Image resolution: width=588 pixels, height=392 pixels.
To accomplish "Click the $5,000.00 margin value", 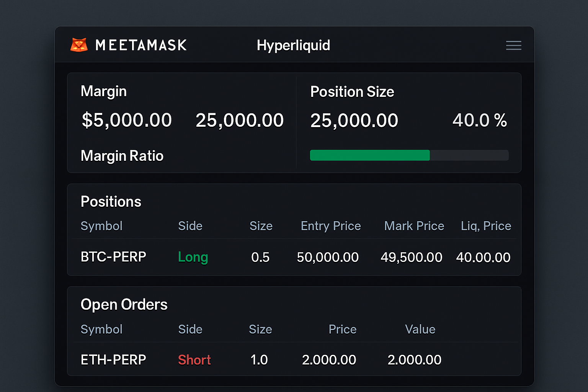I will [x=126, y=120].
